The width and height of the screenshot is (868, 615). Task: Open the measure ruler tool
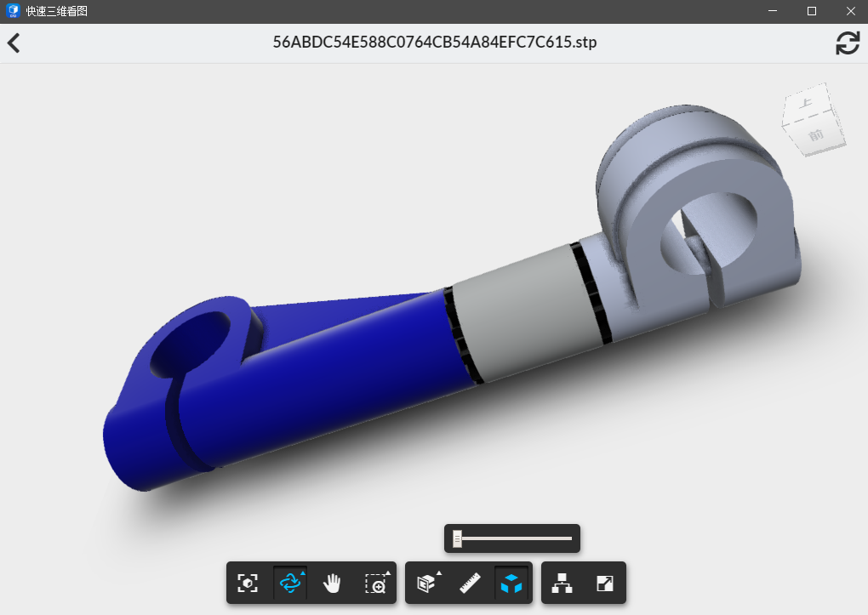pos(469,583)
